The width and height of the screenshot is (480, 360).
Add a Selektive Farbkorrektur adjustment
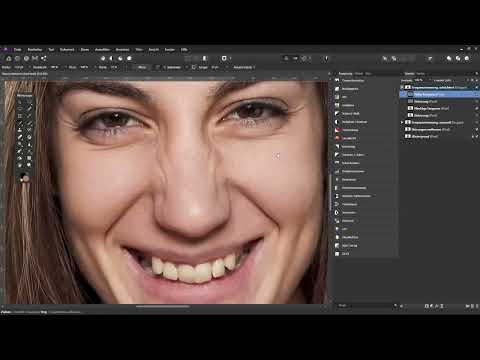pyautogui.click(x=365, y=196)
